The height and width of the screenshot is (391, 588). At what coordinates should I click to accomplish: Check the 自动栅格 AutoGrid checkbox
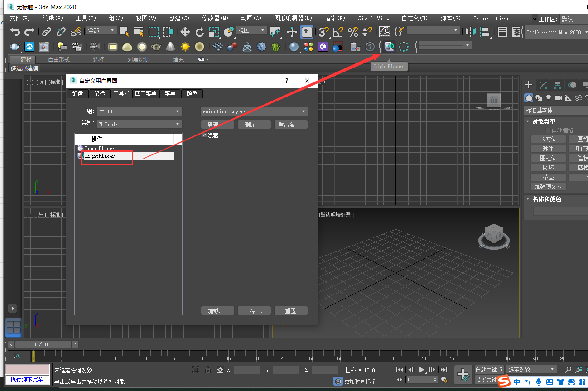(x=547, y=130)
